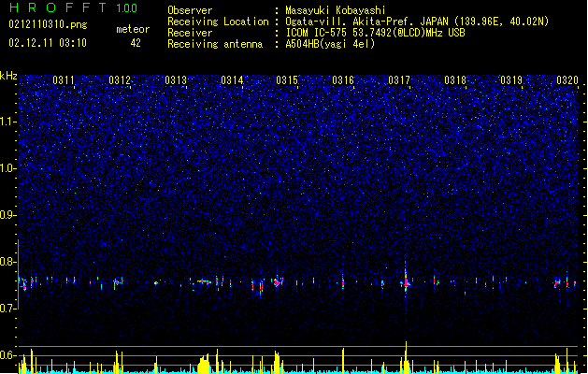This screenshot has height=374, width=588.
Task: Click the 0319 time marker
Action: pyautogui.click(x=511, y=80)
